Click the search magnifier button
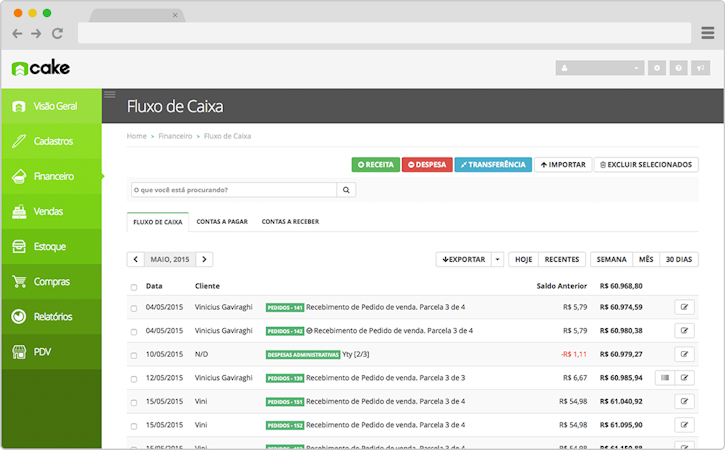The image size is (725, 450). pyautogui.click(x=346, y=190)
